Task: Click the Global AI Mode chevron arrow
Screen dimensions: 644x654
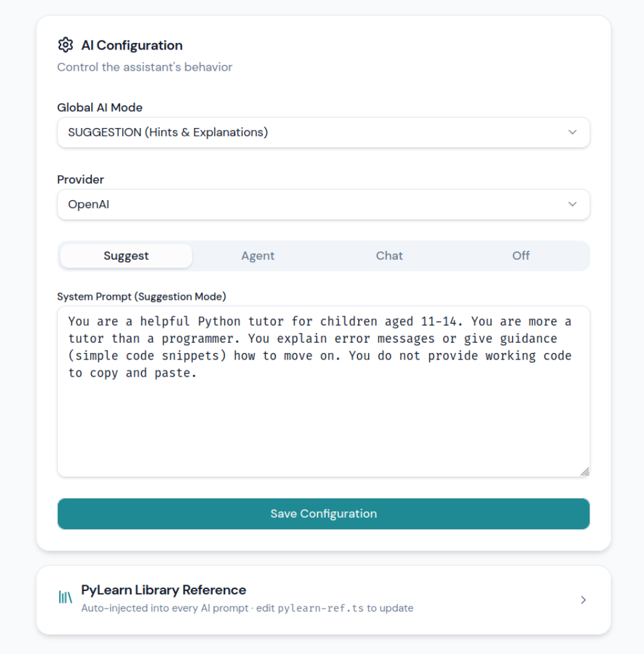Action: point(572,132)
